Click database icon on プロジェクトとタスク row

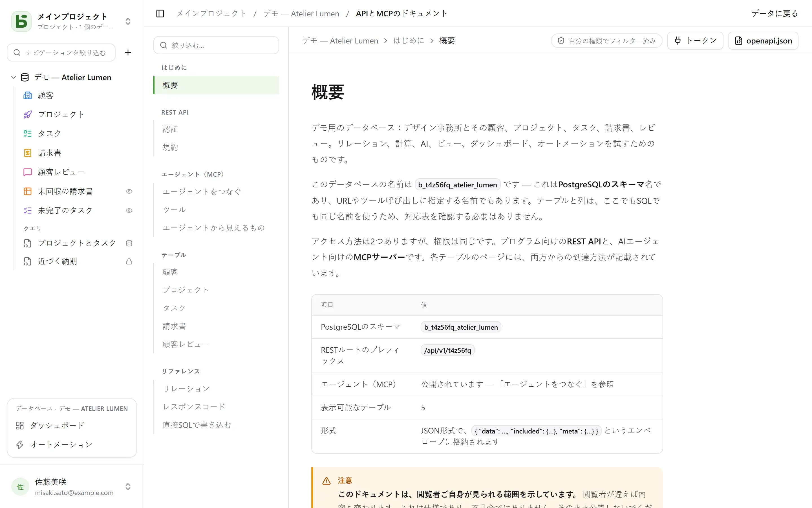click(129, 243)
